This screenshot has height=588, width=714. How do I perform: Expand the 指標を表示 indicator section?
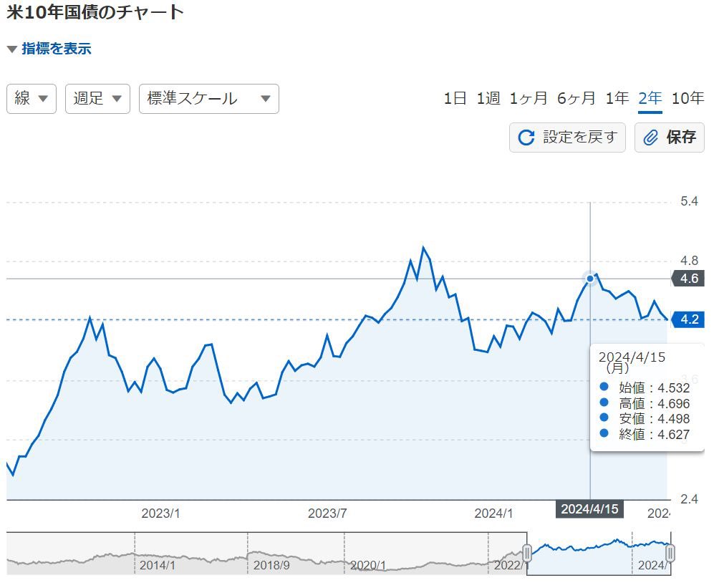(49, 49)
